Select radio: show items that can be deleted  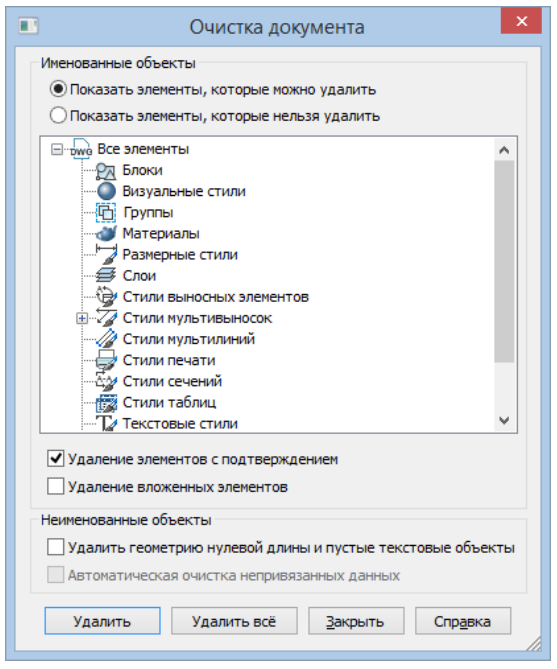coord(58,89)
